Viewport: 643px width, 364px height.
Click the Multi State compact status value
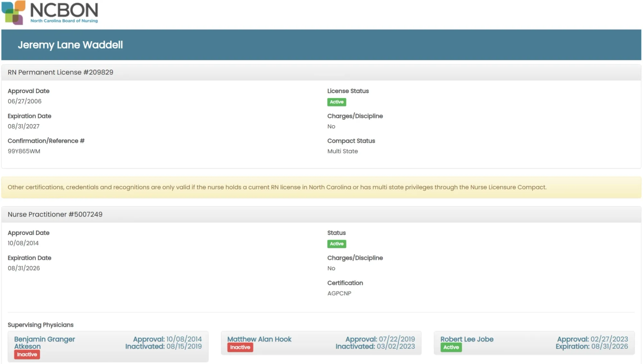click(342, 151)
